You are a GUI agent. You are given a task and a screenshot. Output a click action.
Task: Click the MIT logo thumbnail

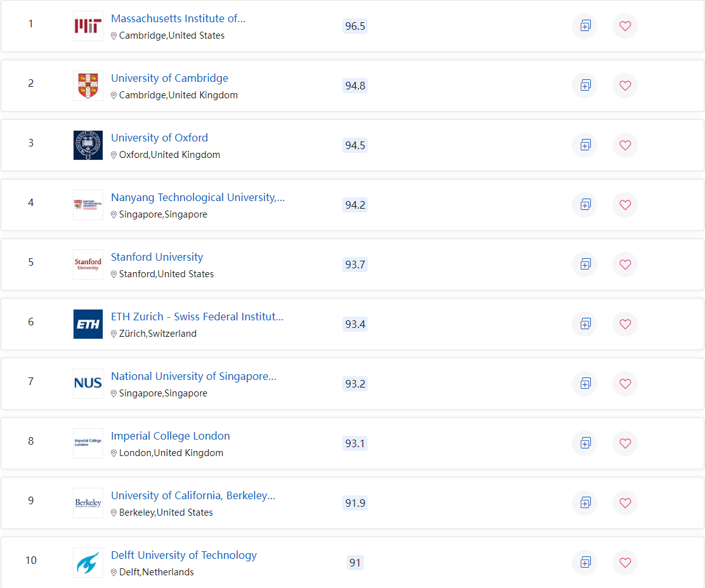pos(88,26)
